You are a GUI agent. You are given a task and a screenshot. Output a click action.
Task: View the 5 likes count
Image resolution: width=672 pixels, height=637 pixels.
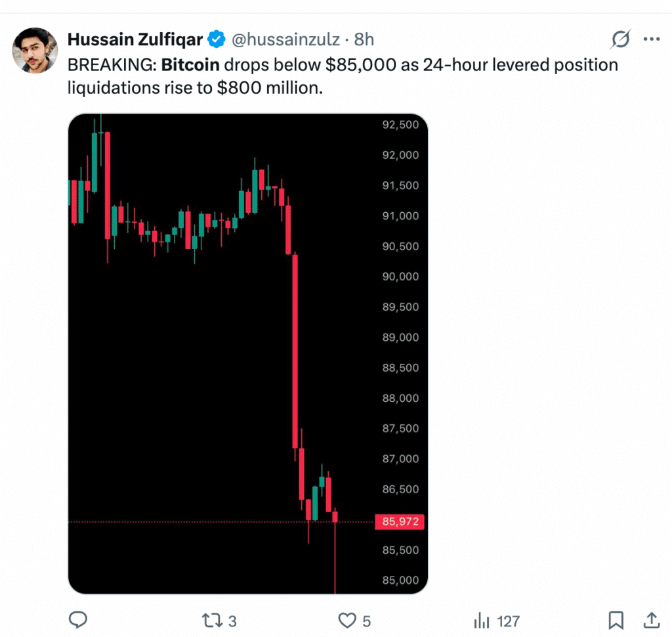pos(365,619)
